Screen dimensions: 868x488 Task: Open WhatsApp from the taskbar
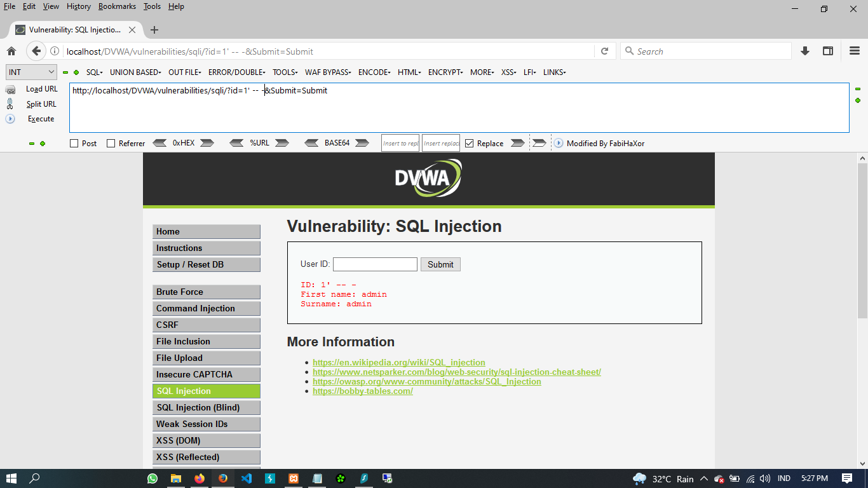[153, 478]
